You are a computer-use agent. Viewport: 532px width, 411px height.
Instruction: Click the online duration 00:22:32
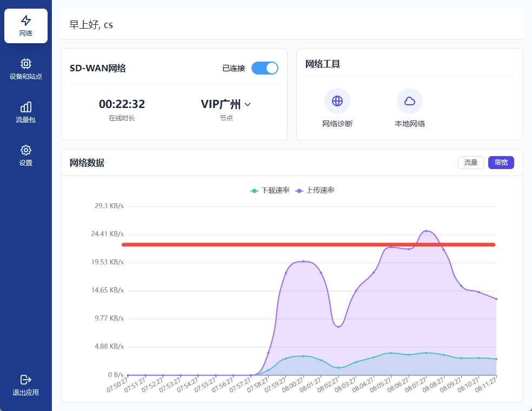tap(122, 104)
